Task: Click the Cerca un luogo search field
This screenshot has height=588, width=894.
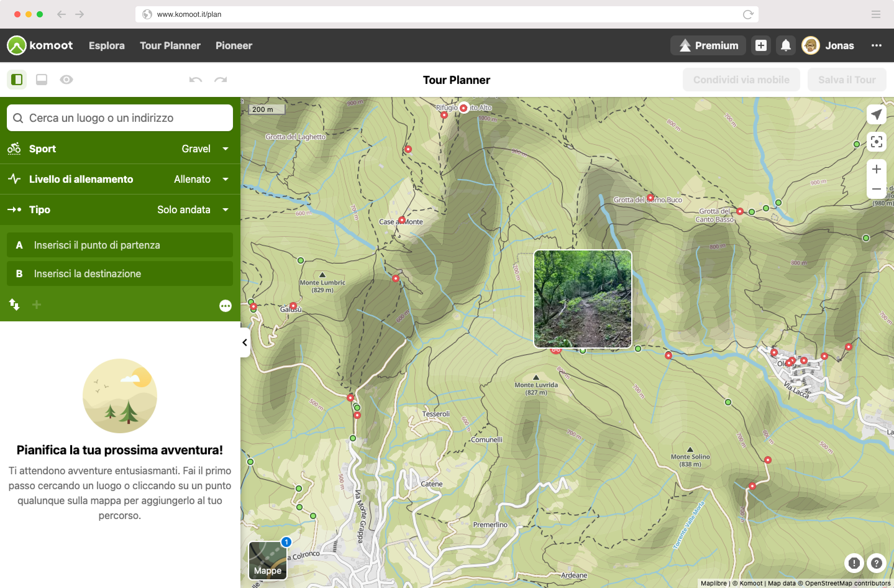Action: pyautogui.click(x=120, y=118)
